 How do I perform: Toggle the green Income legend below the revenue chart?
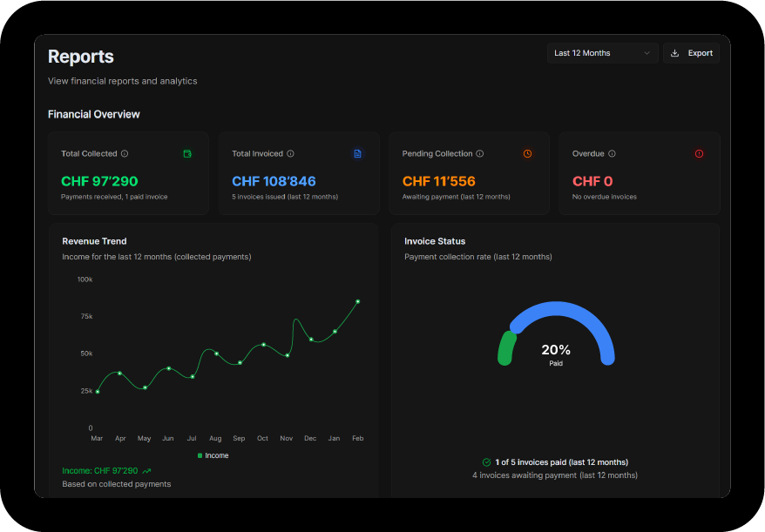(x=213, y=455)
